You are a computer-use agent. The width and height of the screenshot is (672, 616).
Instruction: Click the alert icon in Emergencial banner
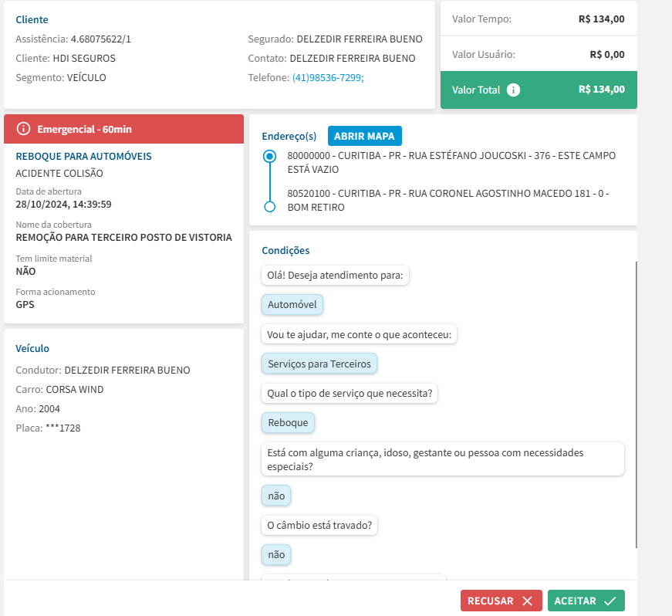(23, 129)
